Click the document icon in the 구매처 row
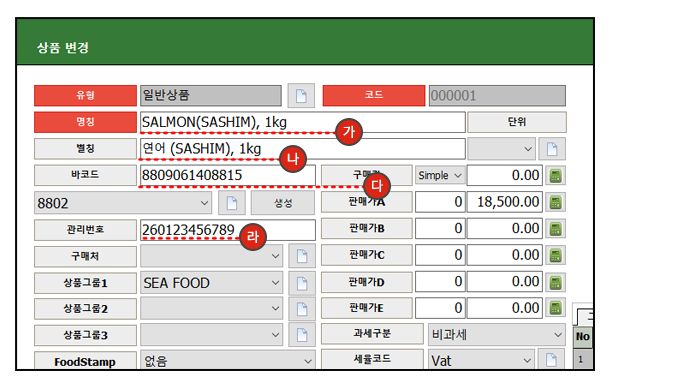The image size is (677, 386). coord(301,256)
